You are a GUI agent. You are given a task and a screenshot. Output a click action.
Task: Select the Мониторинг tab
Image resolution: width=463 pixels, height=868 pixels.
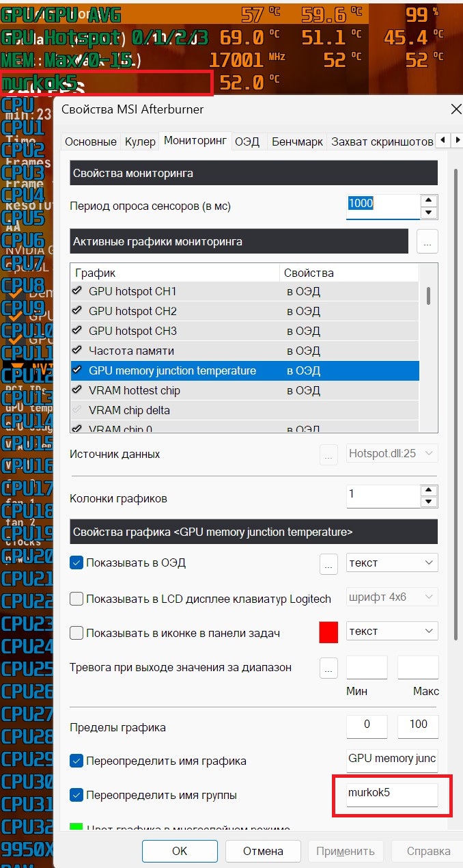[195, 141]
